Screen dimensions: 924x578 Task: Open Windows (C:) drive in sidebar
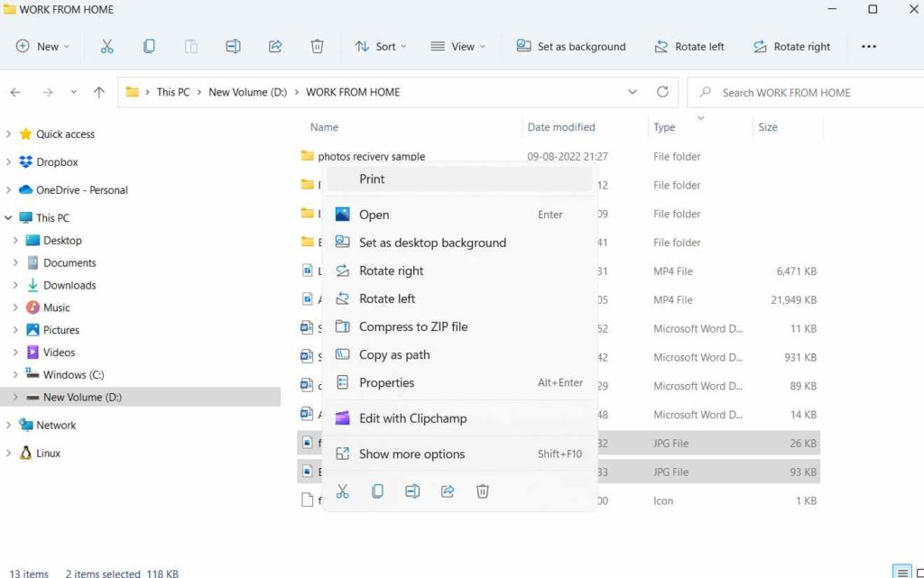73,374
